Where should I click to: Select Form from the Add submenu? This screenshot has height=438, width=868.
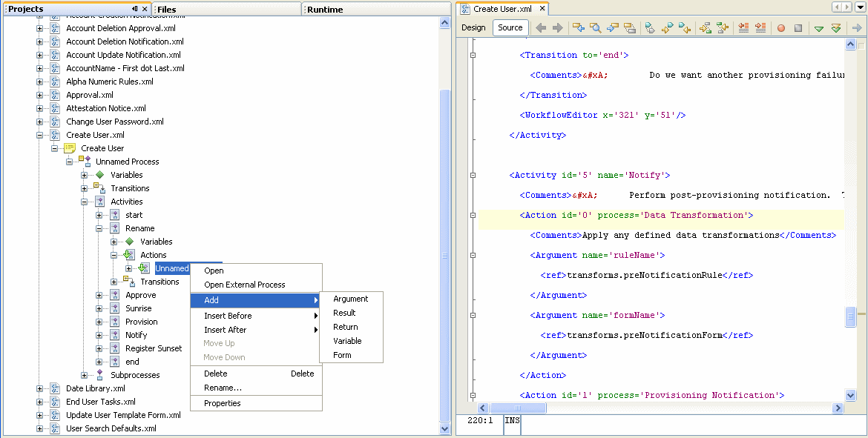coord(351,355)
